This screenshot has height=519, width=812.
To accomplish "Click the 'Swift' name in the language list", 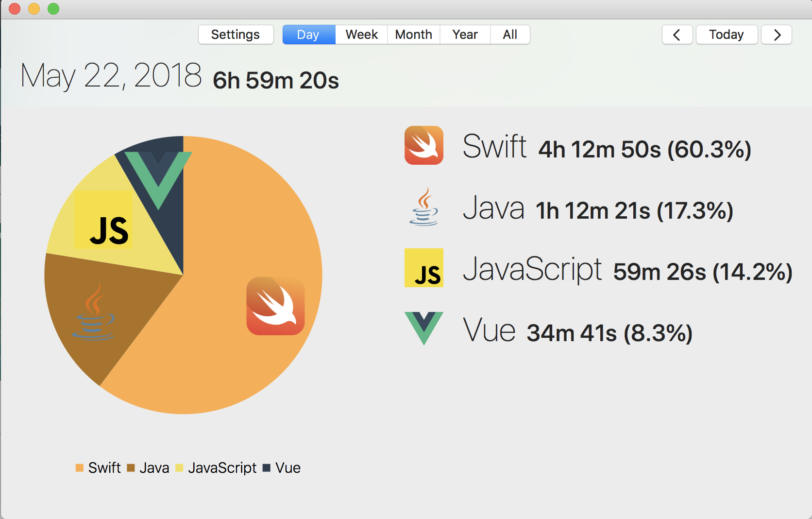I will tap(494, 146).
